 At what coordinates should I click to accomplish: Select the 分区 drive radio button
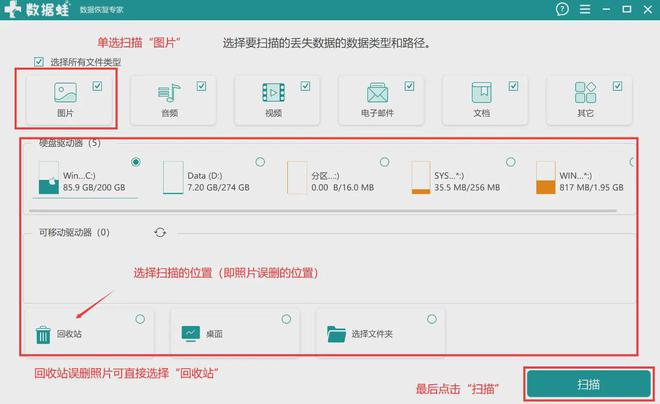(x=384, y=162)
